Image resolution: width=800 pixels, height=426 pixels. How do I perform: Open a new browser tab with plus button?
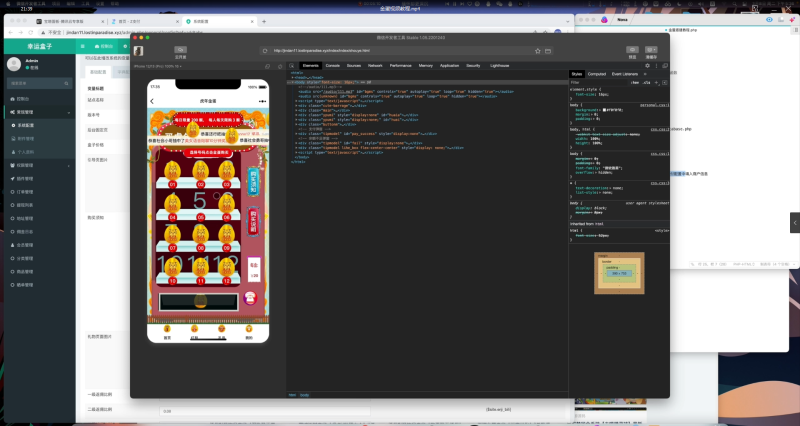click(x=264, y=21)
